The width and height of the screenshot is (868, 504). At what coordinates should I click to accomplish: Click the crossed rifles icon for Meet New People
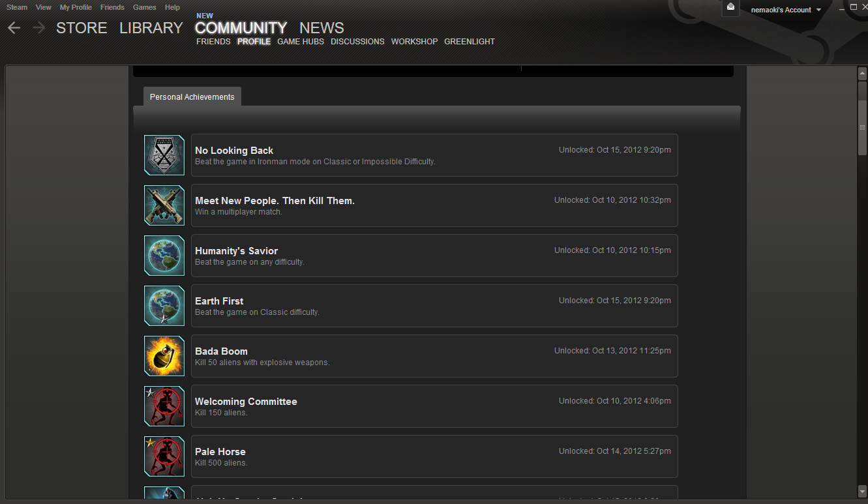pos(164,205)
